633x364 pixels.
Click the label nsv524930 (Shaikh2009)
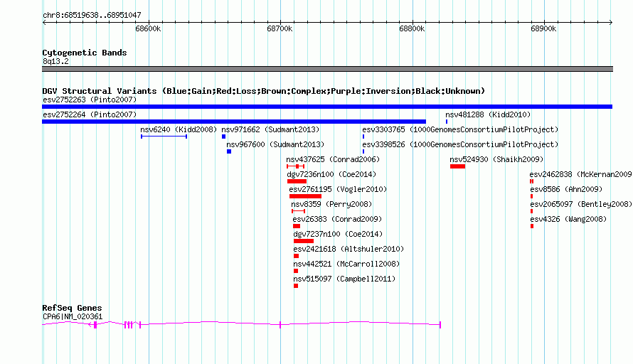tap(496, 159)
